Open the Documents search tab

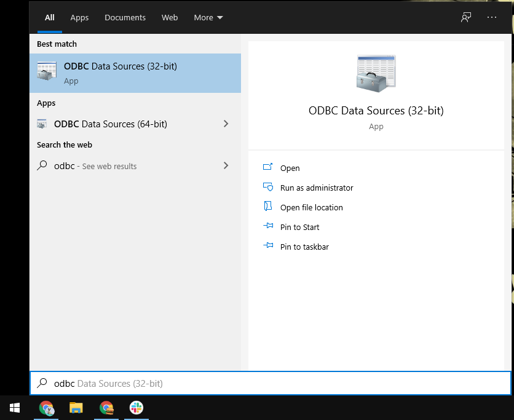(125, 18)
